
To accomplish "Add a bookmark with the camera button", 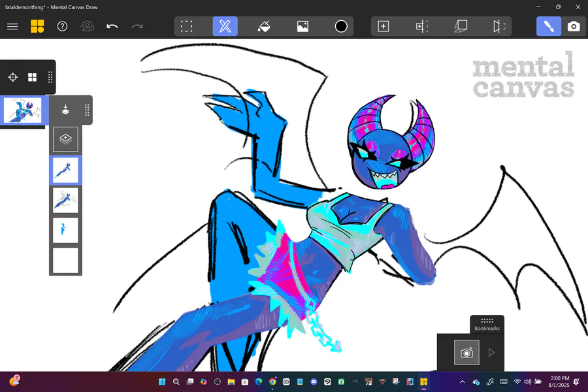I will (466, 352).
